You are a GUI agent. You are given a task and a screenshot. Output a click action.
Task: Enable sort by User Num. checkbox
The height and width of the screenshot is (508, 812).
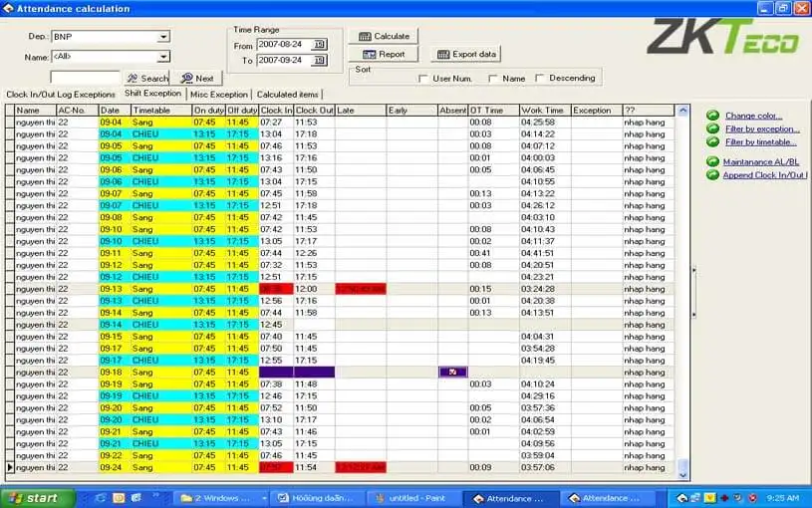click(x=423, y=79)
